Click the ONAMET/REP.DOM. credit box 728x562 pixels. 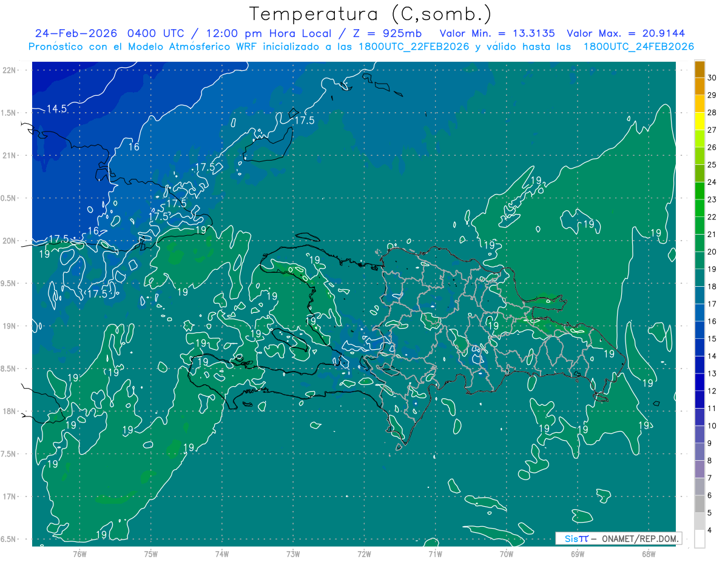click(x=618, y=538)
